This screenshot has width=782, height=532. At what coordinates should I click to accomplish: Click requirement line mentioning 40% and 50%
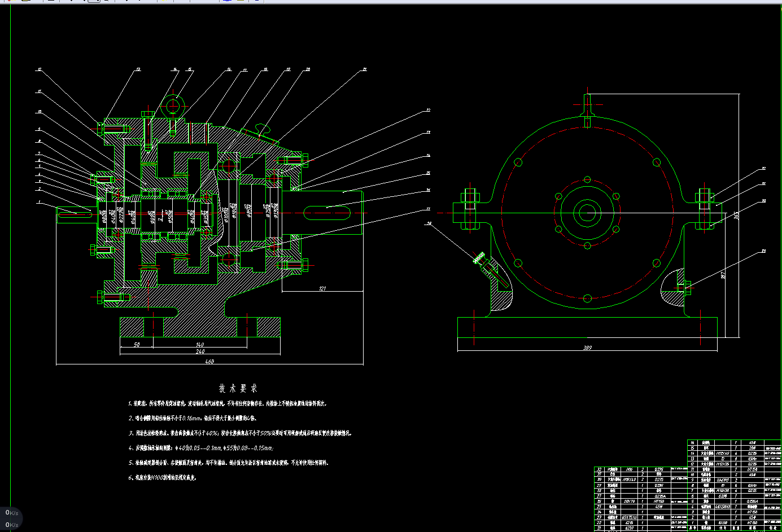240,433
